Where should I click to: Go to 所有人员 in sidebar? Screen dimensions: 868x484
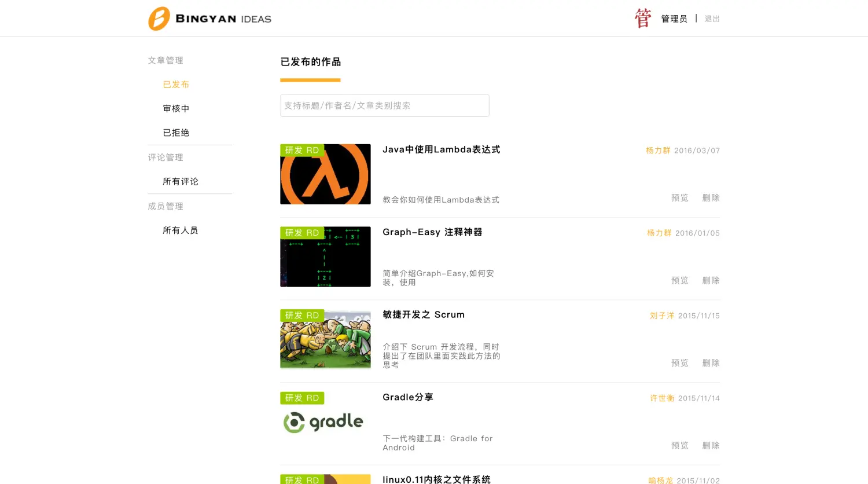181,230
